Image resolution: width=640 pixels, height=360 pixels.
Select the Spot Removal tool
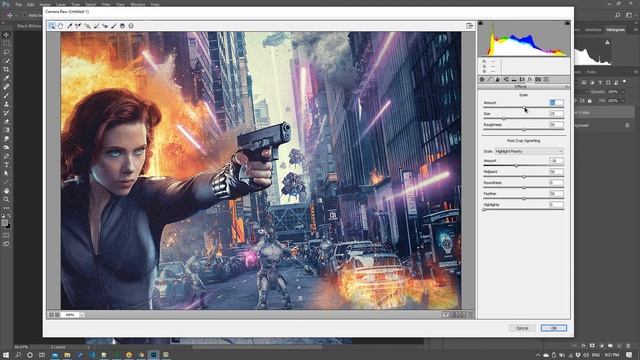pos(96,26)
